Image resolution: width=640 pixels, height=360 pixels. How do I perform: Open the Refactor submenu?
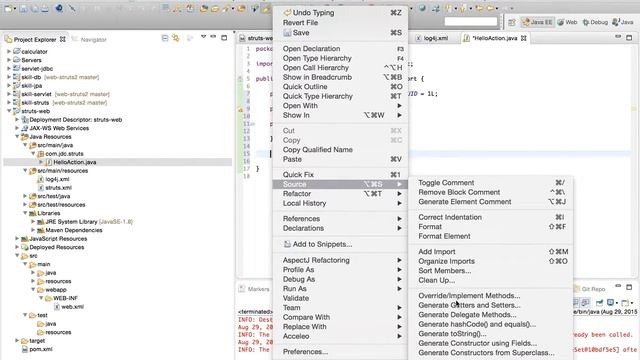coord(340,194)
